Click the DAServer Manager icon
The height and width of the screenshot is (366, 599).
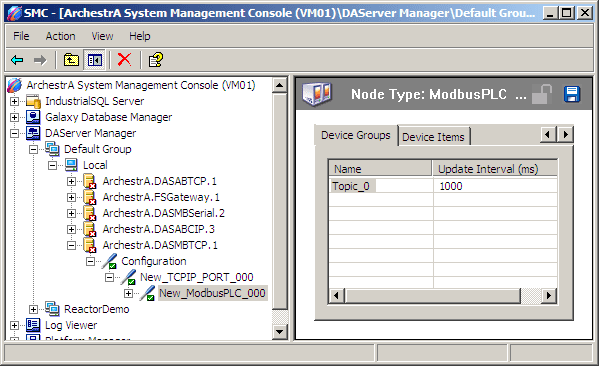[33, 133]
